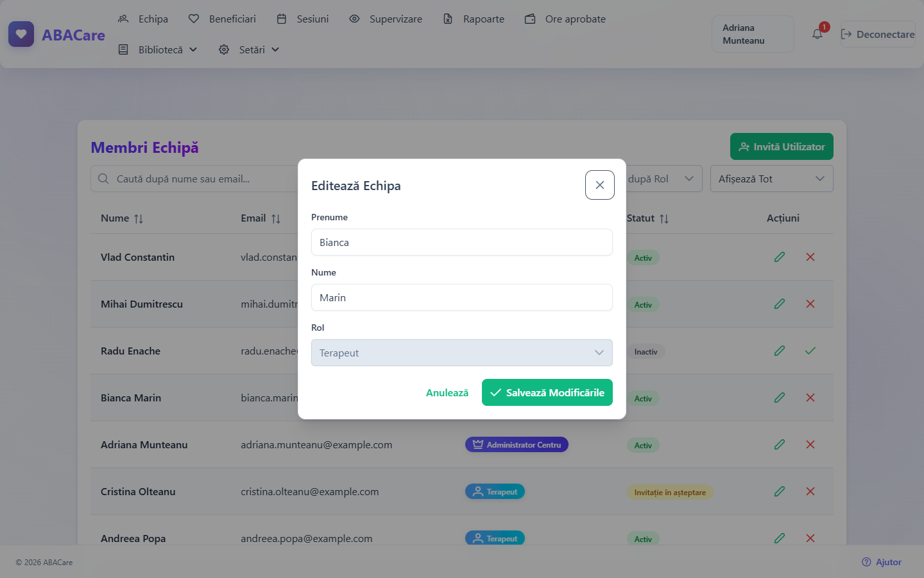The image size is (924, 578).
Task: Delete Adriana Munteanu with red X
Action: pos(810,444)
